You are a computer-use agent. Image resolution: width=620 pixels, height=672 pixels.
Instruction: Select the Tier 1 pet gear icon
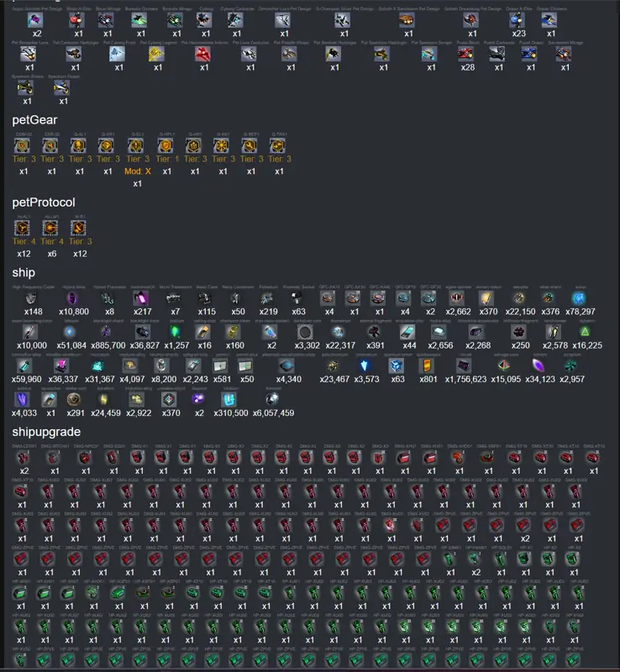(166, 145)
